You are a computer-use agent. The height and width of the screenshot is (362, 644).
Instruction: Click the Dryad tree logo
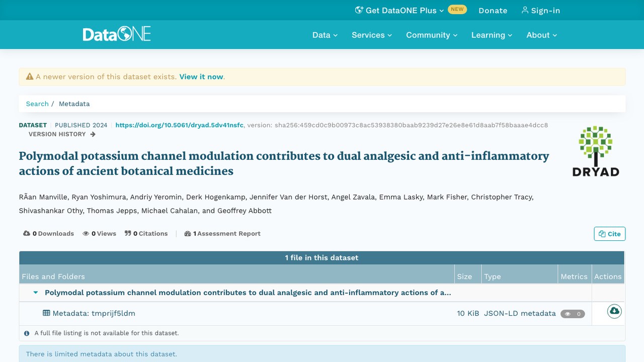(x=596, y=151)
